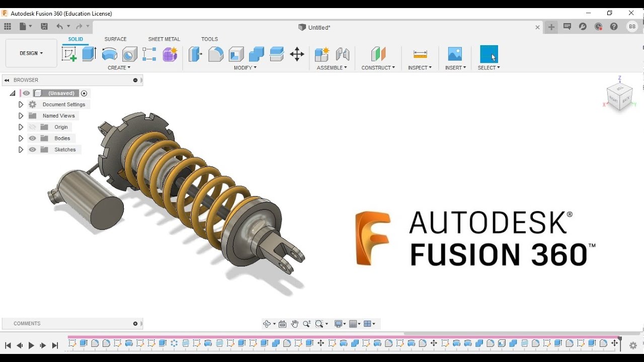644x362 pixels.
Task: Open the CONSTRUCT dropdown menu
Action: point(378,68)
